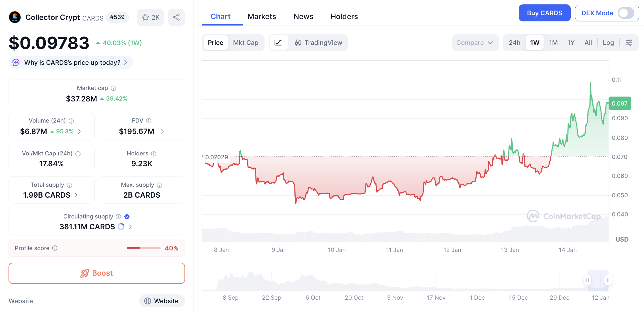Click the Profile score info icon
The image size is (644, 312).
pos(55,248)
